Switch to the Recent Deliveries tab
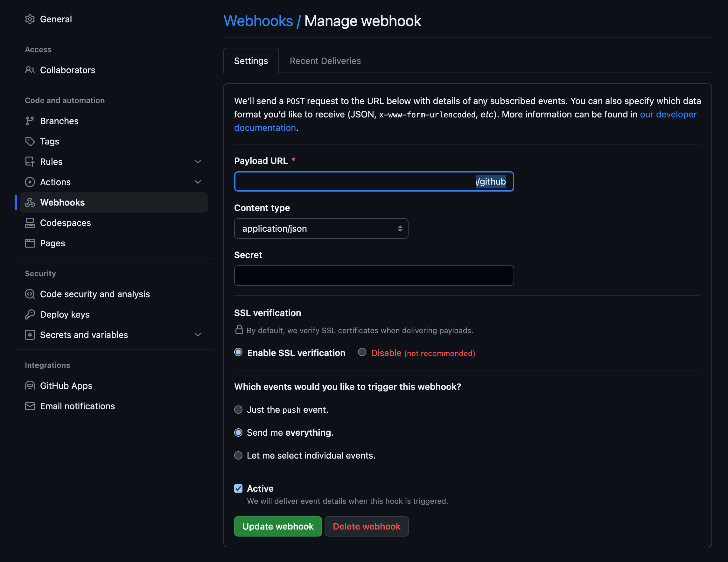Screen dimensions: 728x562 coord(325,61)
